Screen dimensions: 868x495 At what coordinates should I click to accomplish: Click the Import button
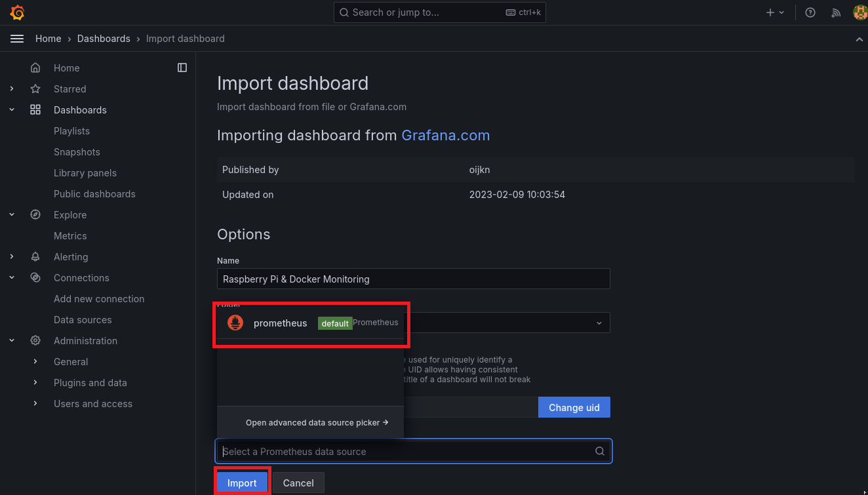pyautogui.click(x=242, y=483)
